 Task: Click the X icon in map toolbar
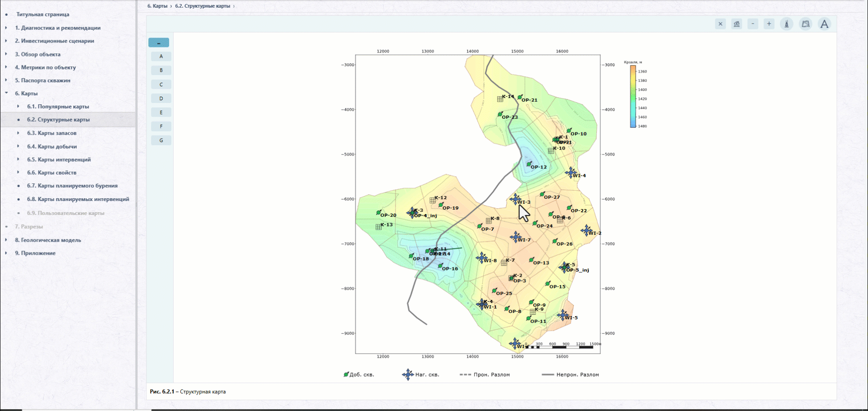[x=721, y=24]
